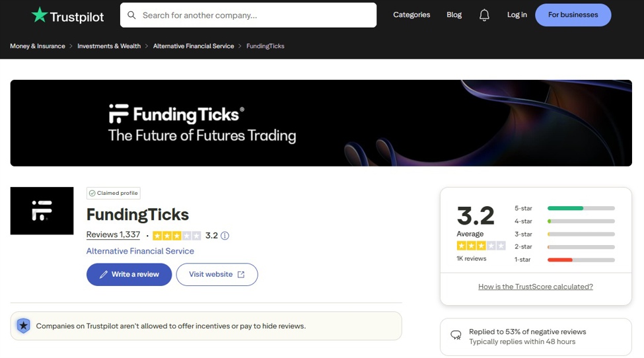Focus the company search field
Screen dimensions: 644x358
coord(254,15)
